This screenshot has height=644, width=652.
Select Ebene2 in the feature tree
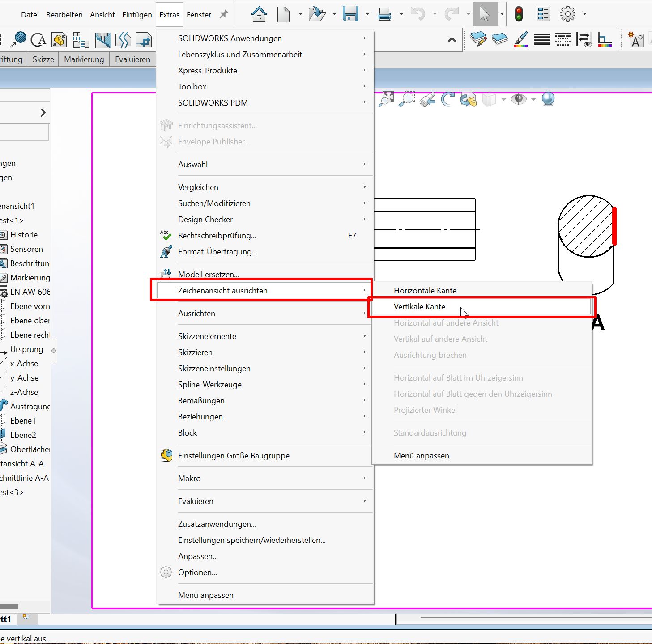pyautogui.click(x=23, y=435)
